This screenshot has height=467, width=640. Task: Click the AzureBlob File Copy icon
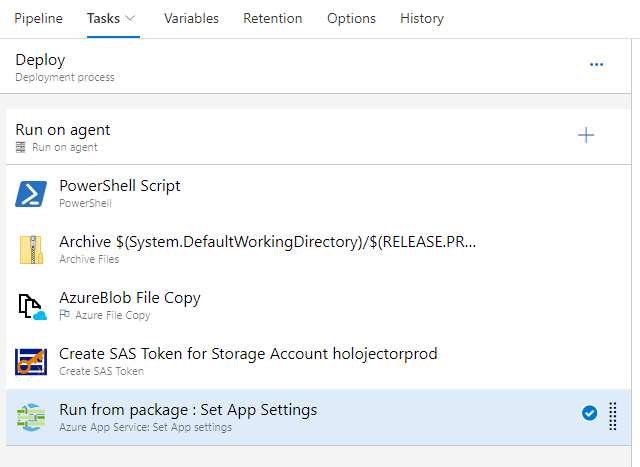(x=32, y=305)
